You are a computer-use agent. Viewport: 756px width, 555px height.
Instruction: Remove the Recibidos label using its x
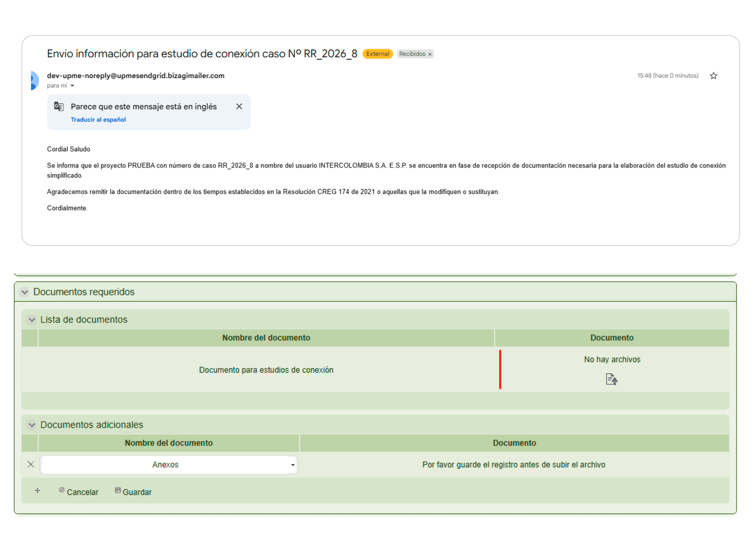[430, 54]
